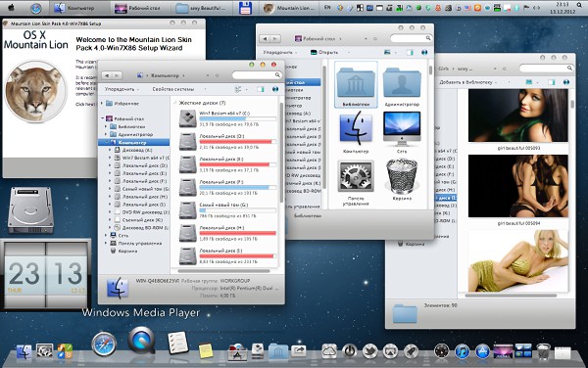Click the AirPlay dock icon
The width and height of the screenshot is (588, 368).
390,351
